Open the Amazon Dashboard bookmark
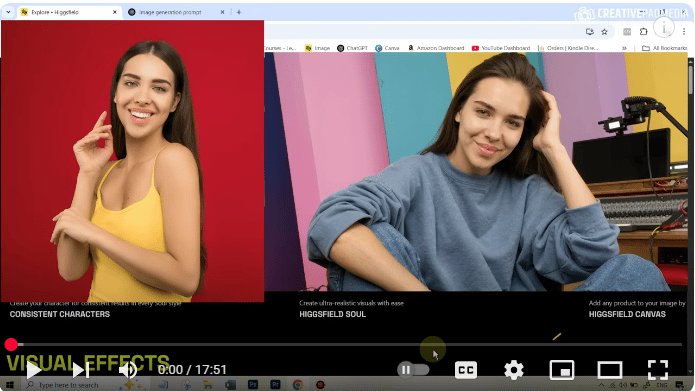 (436, 48)
